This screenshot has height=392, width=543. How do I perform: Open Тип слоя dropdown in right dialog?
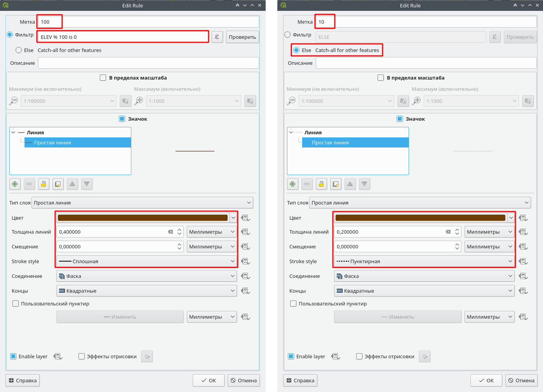(420, 203)
